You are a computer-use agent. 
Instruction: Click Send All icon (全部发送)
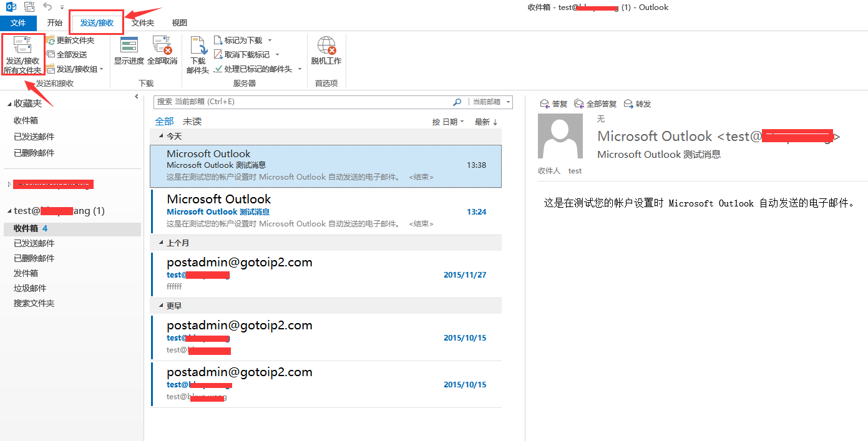click(x=51, y=55)
